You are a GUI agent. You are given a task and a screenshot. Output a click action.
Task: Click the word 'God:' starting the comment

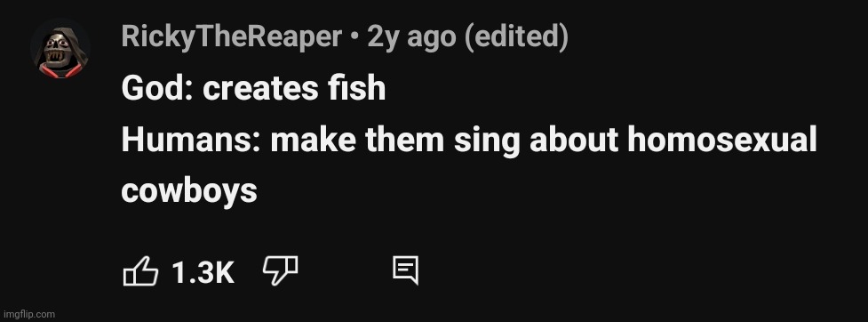(157, 88)
